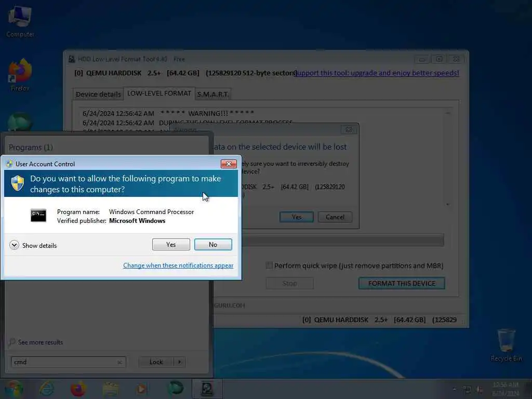532x399 pixels.
Task: Click 'Windows Command Processor' program name text
Action: pos(151,212)
